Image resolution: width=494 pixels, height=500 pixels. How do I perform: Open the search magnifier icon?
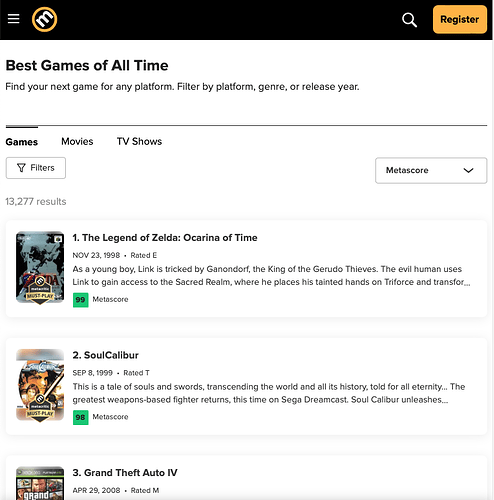point(409,20)
